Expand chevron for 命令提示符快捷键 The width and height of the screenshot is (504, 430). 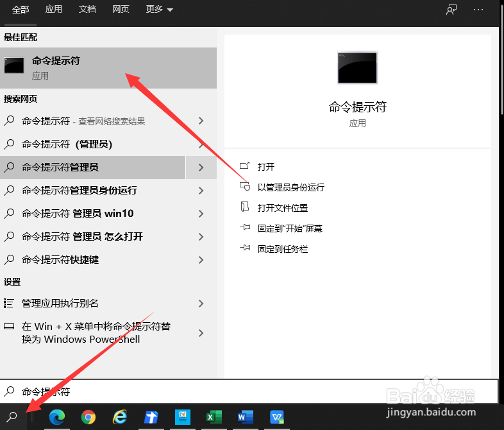pos(201,260)
